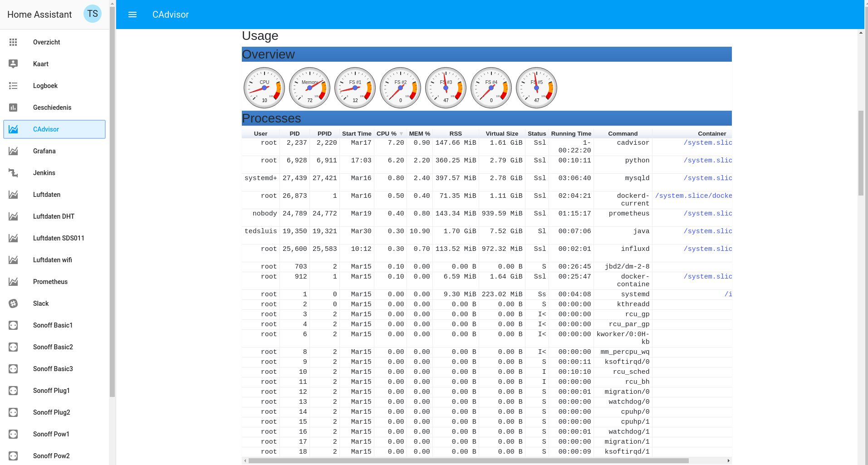Click the right arrow of horizontal scrollbar

coord(729,460)
